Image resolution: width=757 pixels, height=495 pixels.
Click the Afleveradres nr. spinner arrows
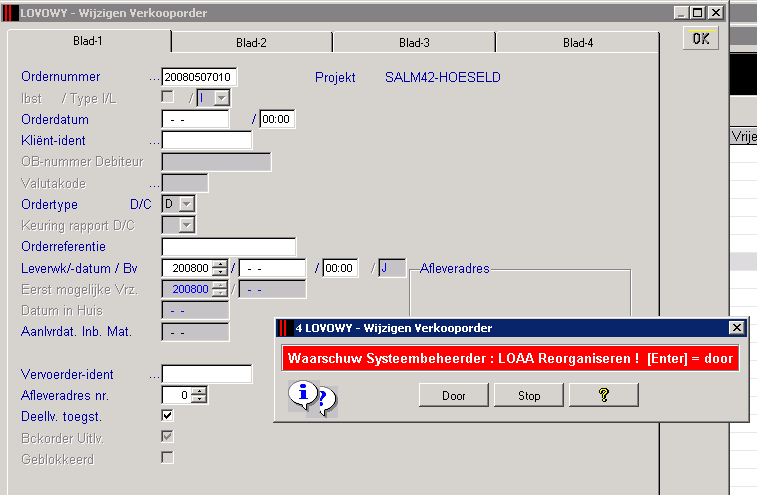[x=198, y=395]
